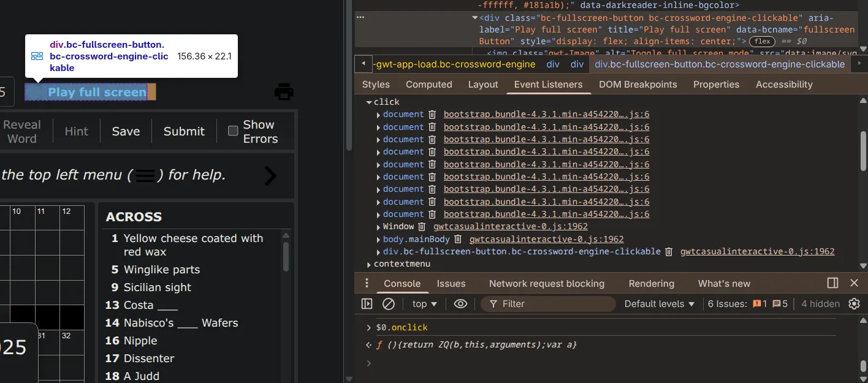This screenshot has height=383, width=868.
Task: Open DevTools Console settings with the gear icon
Action: coord(854,303)
